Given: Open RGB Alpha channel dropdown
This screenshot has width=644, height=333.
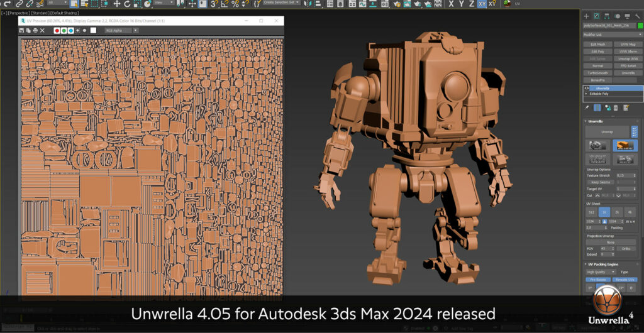Looking at the screenshot, I should tap(121, 30).
